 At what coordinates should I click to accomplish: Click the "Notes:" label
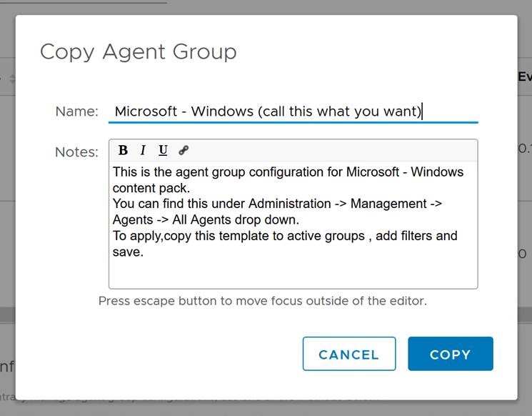(x=76, y=152)
